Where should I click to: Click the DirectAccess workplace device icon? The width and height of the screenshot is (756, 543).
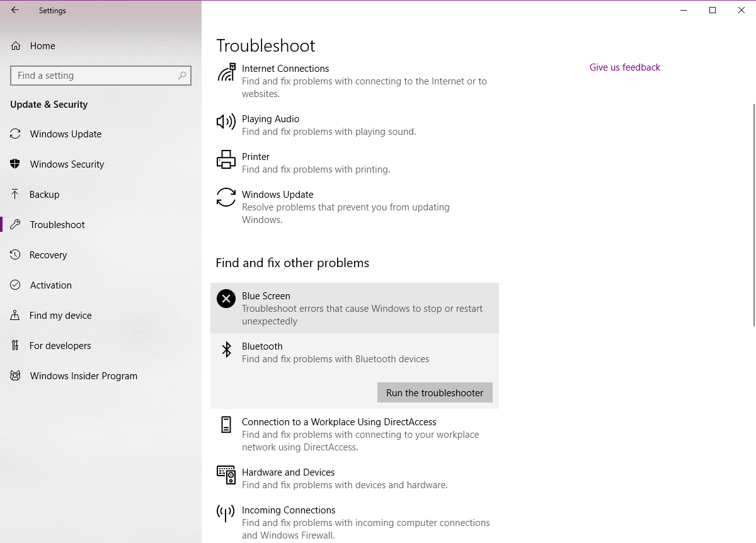[x=226, y=425]
